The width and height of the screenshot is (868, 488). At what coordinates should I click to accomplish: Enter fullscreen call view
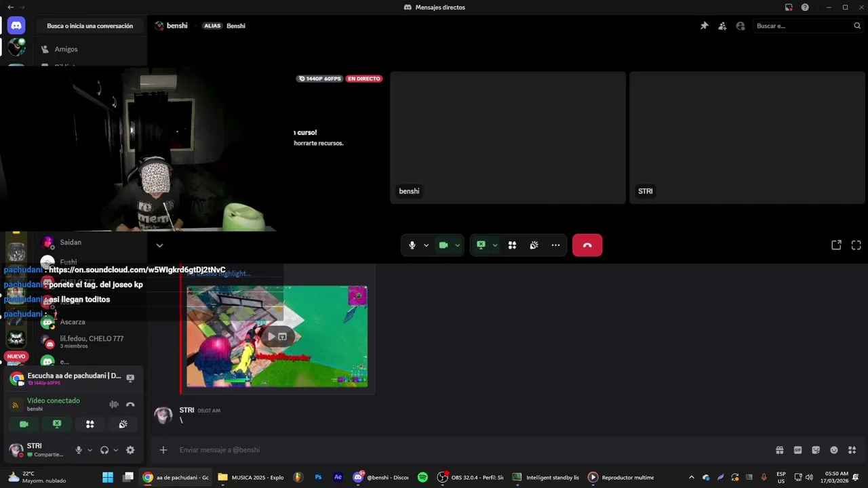(856, 245)
